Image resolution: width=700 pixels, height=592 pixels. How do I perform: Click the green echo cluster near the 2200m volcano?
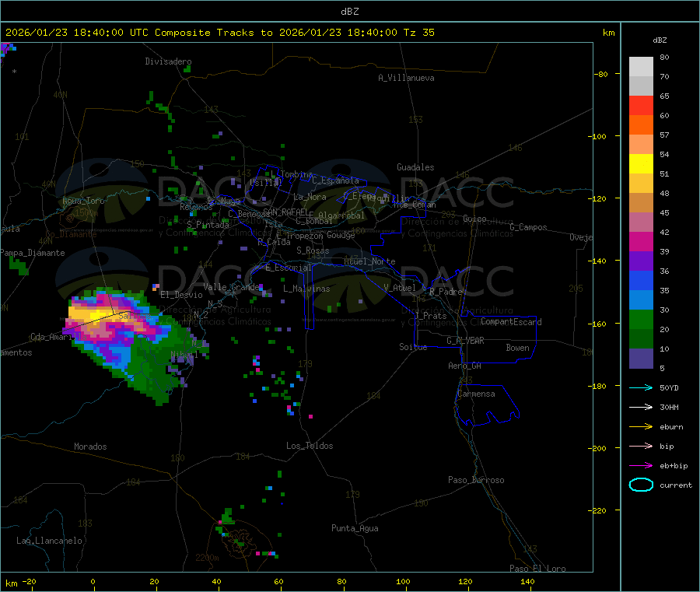tap(227, 517)
